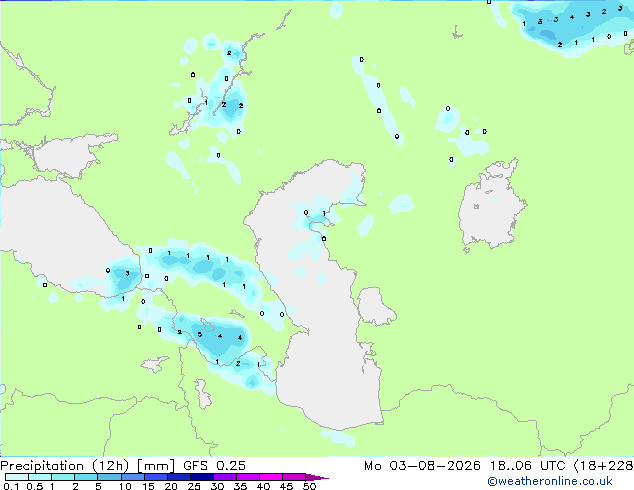Click the "Mo 03-08-2026" date text
This screenshot has width=634, height=490.
coord(422,466)
